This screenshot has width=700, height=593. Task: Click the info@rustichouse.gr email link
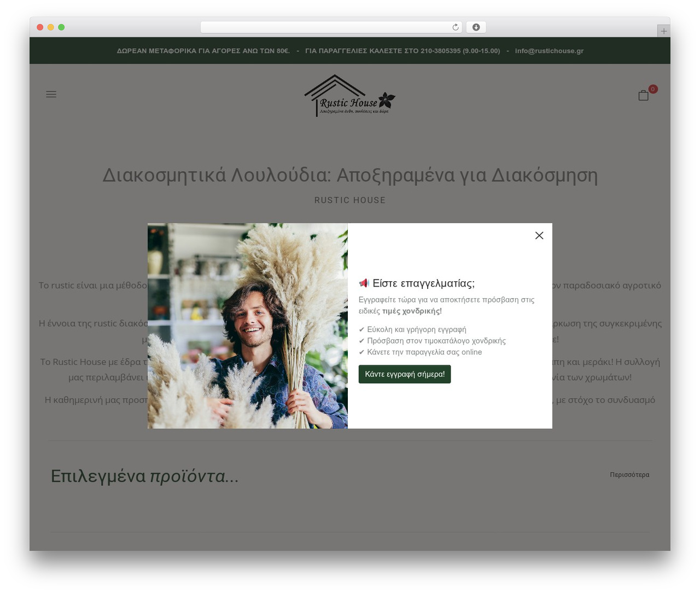549,51
